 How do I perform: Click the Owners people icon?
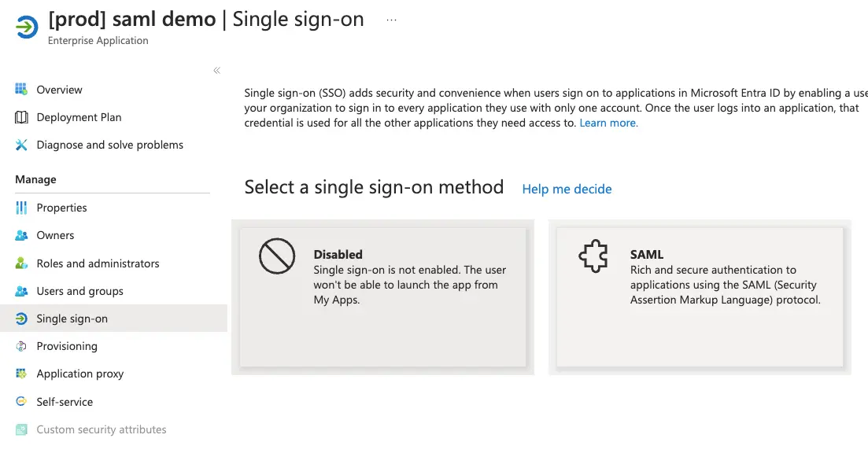tap(21, 235)
